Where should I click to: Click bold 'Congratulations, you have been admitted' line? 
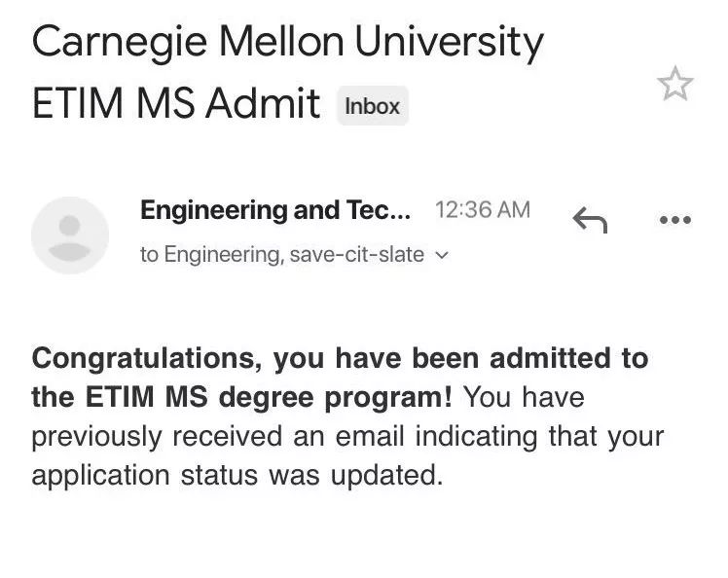(340, 359)
